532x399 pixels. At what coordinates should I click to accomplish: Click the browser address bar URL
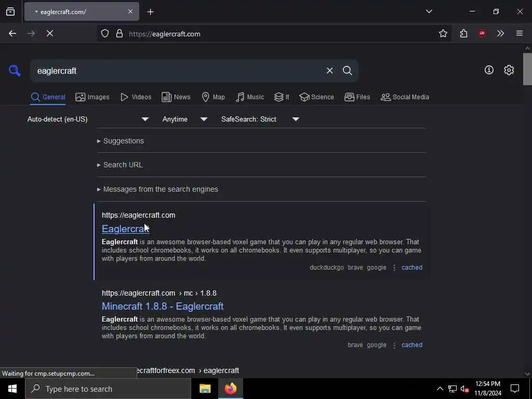tap(165, 34)
